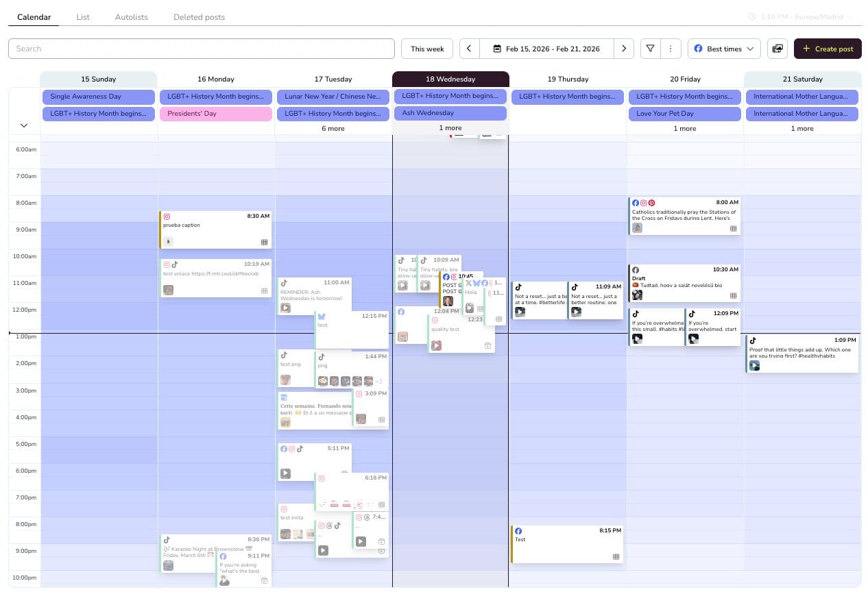Viewport: 868px width, 594px height.
Task: Switch to the Autolists tab
Action: coord(132,17)
